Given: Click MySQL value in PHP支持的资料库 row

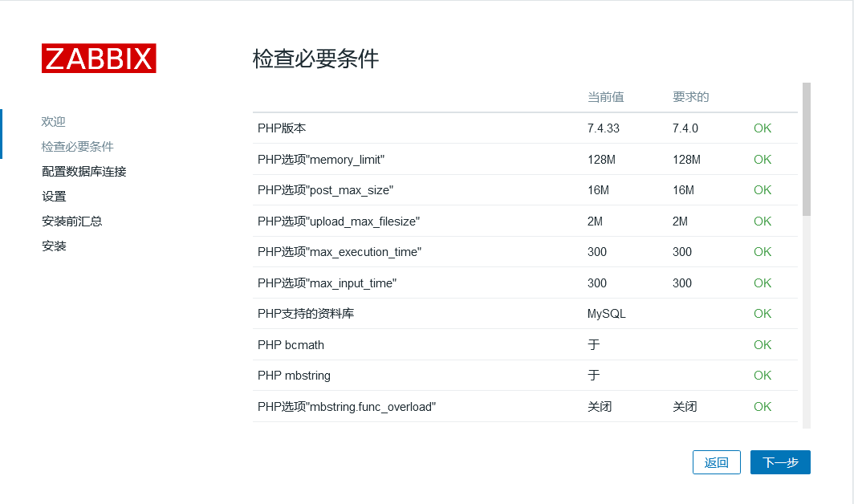Looking at the screenshot, I should pyautogui.click(x=606, y=314).
